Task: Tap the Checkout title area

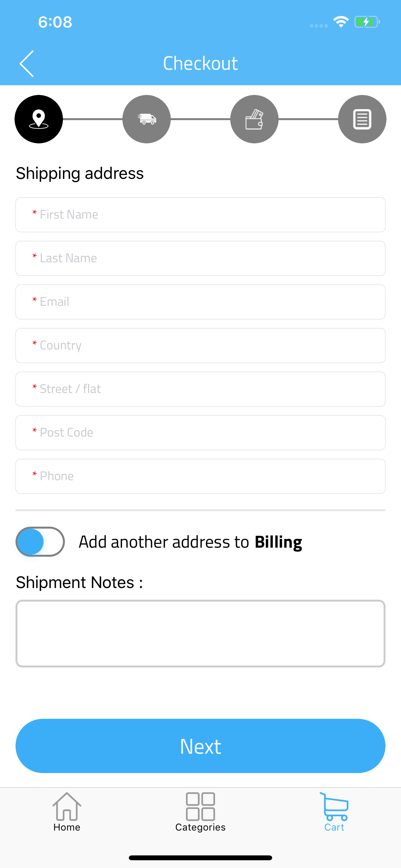Action: (x=200, y=63)
